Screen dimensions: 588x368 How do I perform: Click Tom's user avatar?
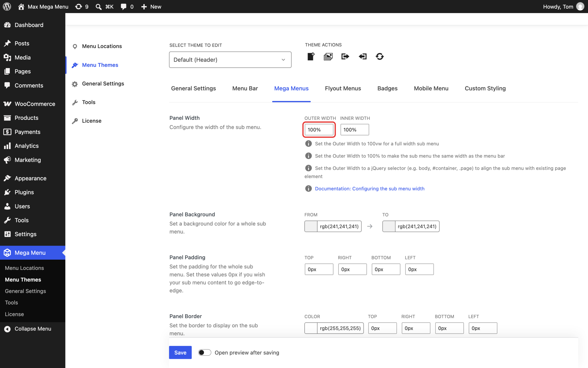point(580,7)
